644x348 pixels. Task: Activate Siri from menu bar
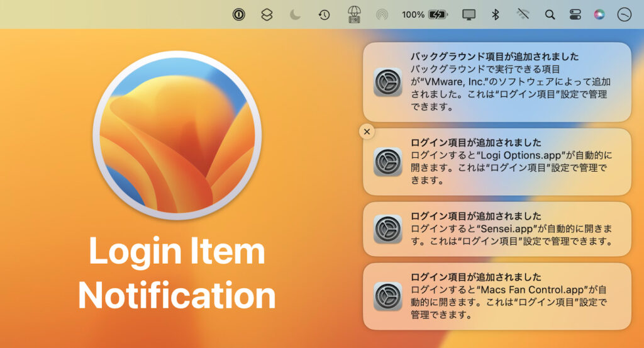click(599, 15)
